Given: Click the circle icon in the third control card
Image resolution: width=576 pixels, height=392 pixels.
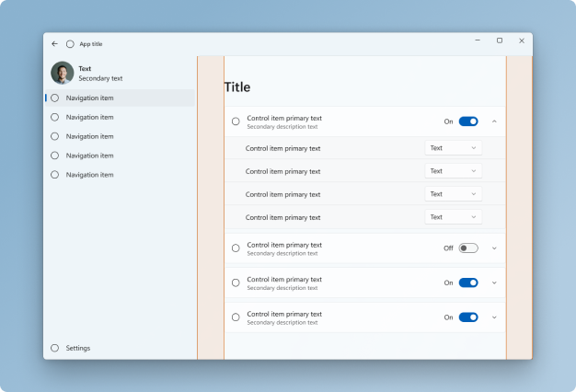Looking at the screenshot, I should click(x=236, y=282).
